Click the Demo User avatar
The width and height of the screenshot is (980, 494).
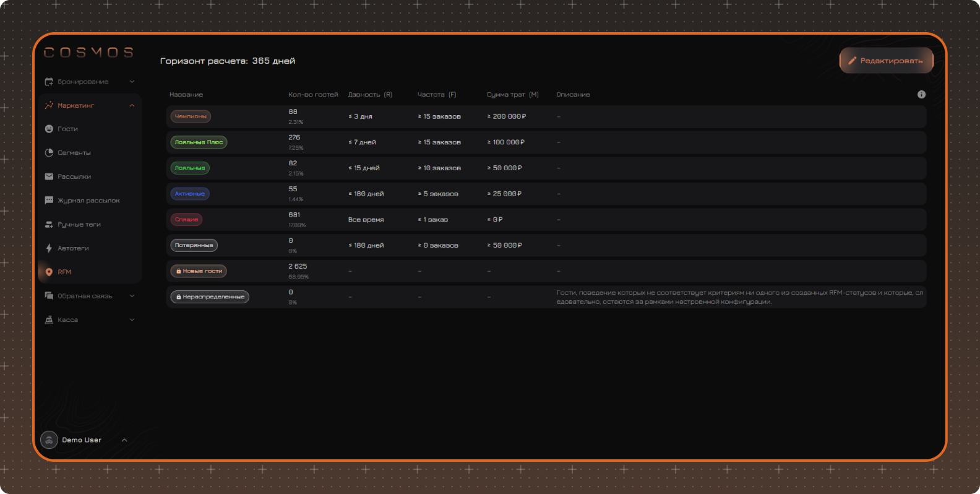point(49,440)
